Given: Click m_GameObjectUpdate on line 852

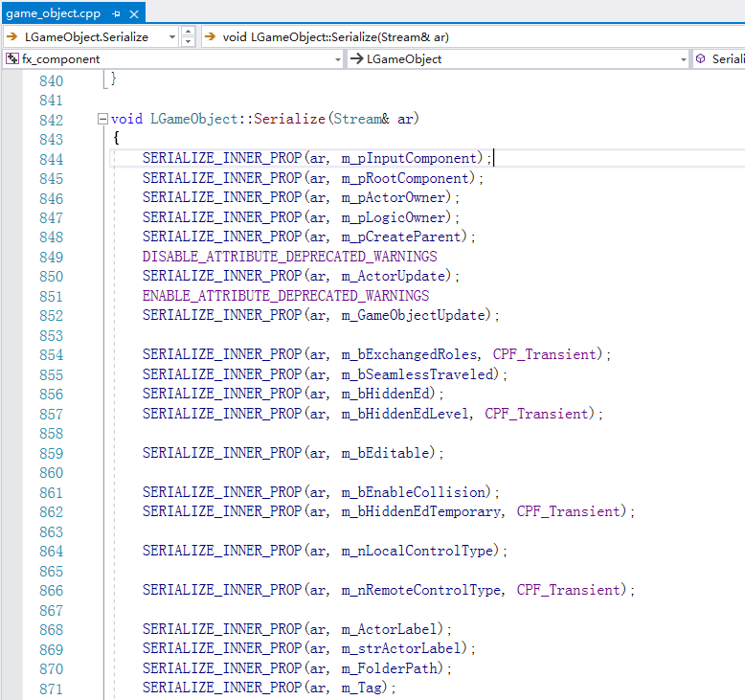Looking at the screenshot, I should coord(413,315).
